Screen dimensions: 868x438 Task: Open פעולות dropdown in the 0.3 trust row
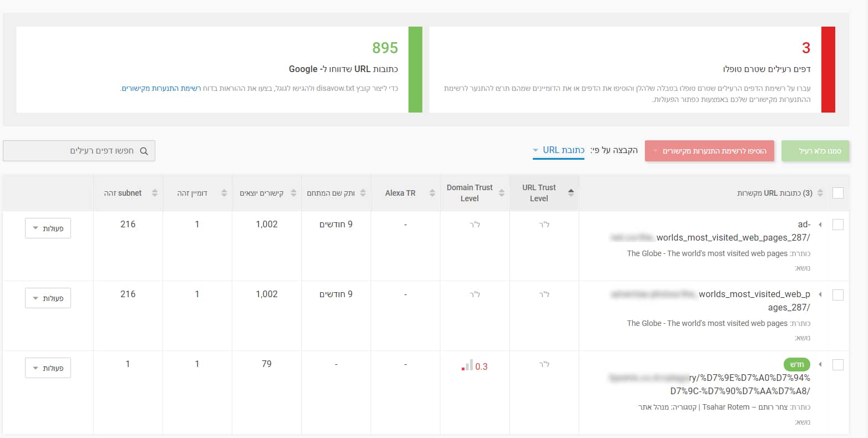pos(48,368)
